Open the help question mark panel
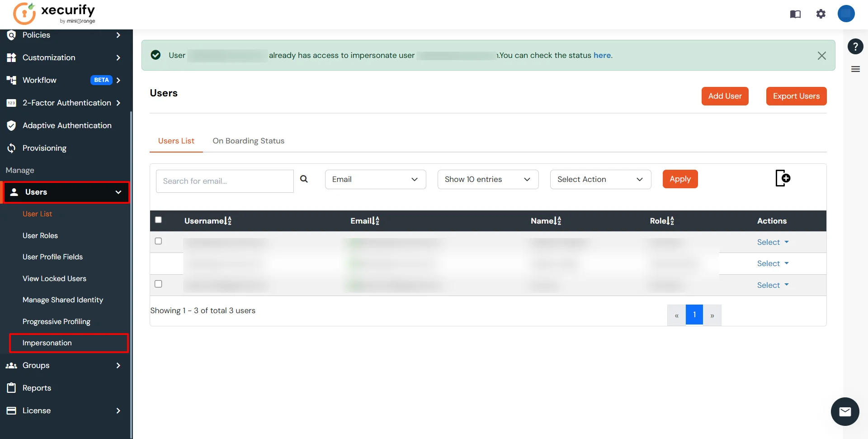 point(855,46)
